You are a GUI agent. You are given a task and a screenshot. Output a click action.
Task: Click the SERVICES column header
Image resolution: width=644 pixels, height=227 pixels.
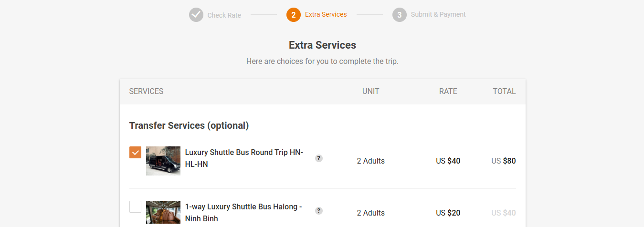pos(146,91)
